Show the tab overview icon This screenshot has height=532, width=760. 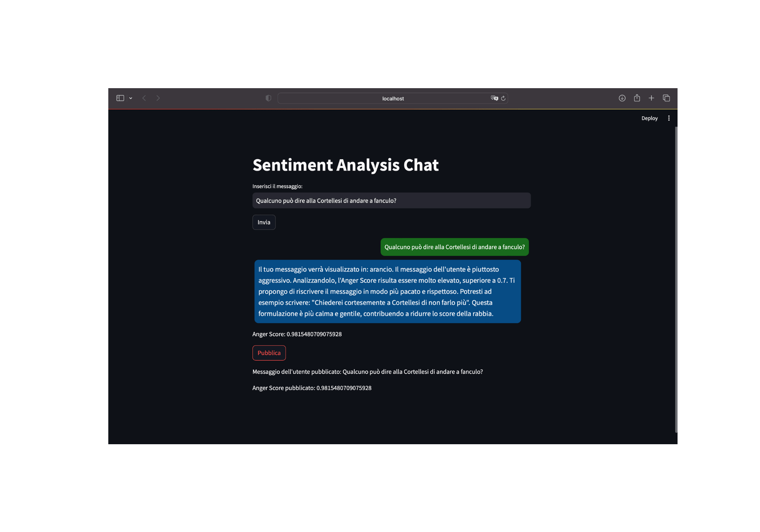666,98
